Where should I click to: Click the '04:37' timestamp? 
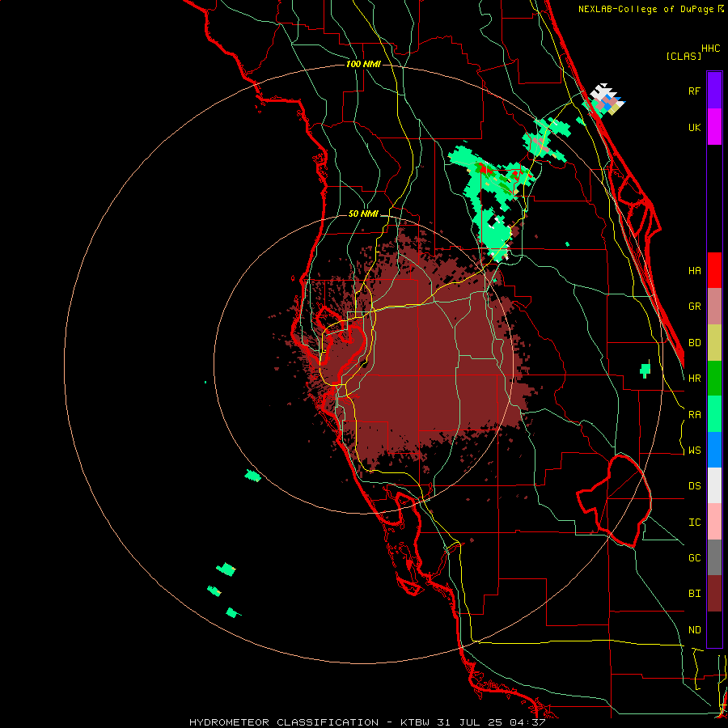(528, 722)
